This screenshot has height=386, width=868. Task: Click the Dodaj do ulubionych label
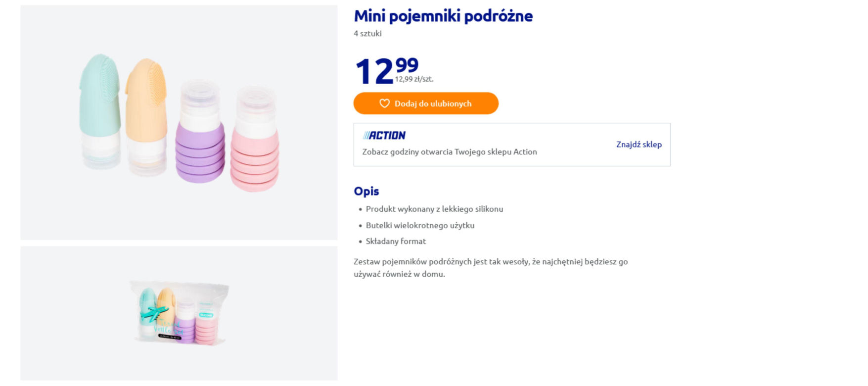click(x=433, y=103)
